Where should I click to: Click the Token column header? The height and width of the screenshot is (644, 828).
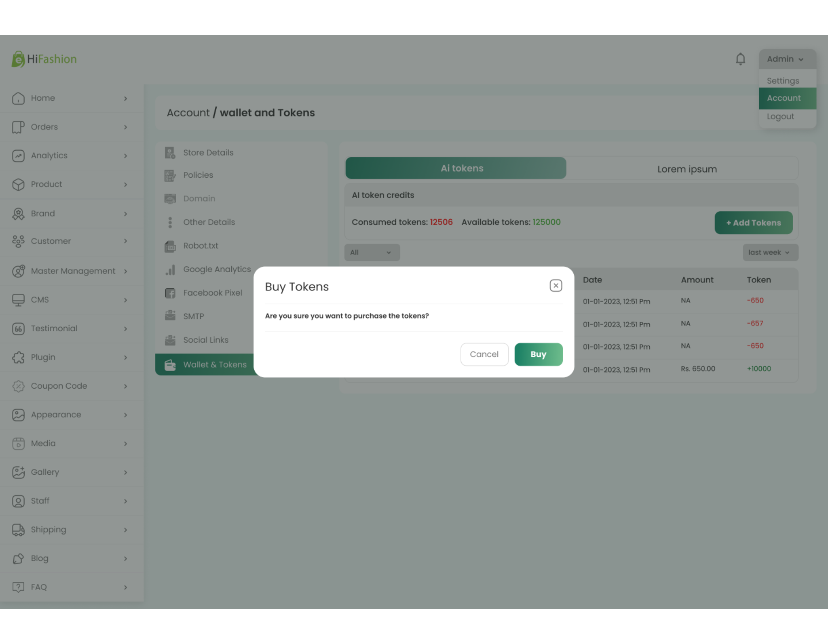click(758, 280)
